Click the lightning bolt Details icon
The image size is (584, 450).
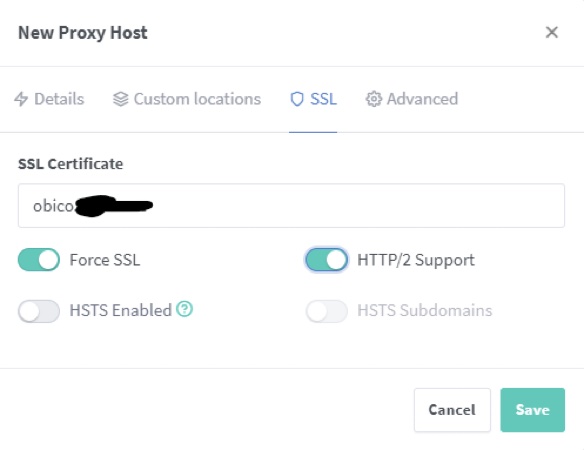(x=21, y=99)
